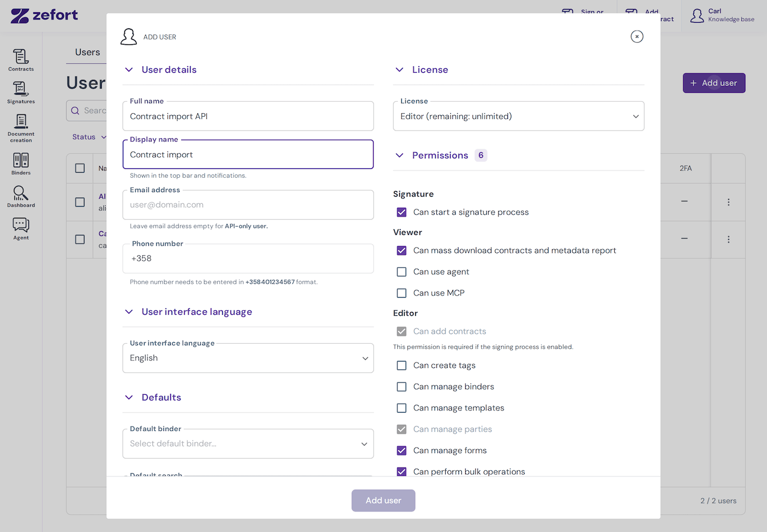Uncheck Can perform bulk operations
Image resolution: width=767 pixels, height=532 pixels.
click(402, 471)
